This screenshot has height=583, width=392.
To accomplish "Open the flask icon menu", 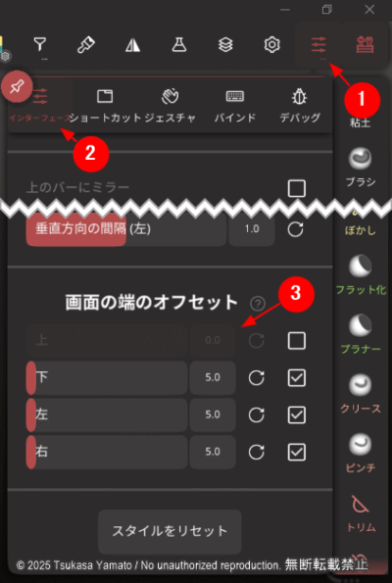I will click(179, 45).
